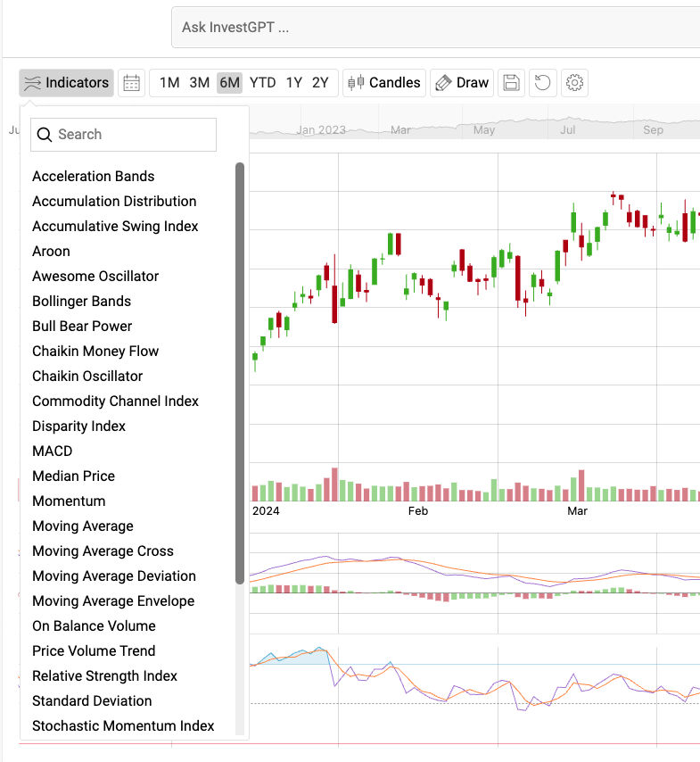This screenshot has height=762, width=700.
Task: Click the indicator list vertical scrollbar
Action: [239, 373]
